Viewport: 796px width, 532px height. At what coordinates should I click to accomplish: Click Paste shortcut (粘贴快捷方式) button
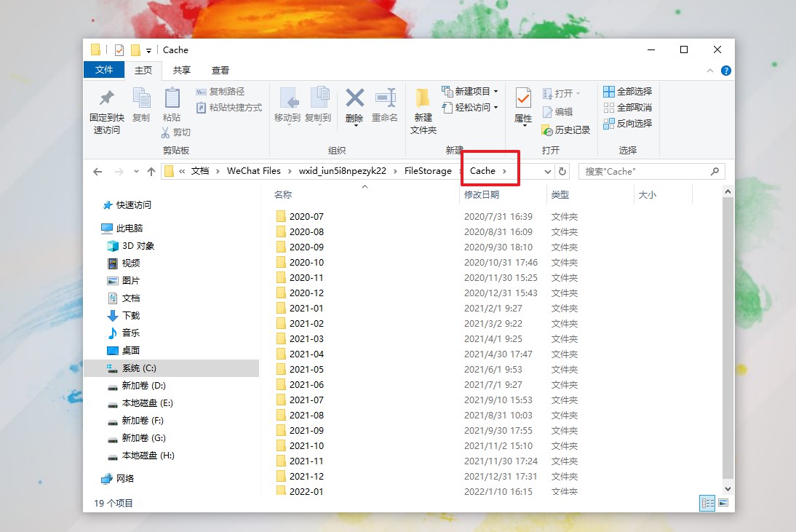coord(229,108)
